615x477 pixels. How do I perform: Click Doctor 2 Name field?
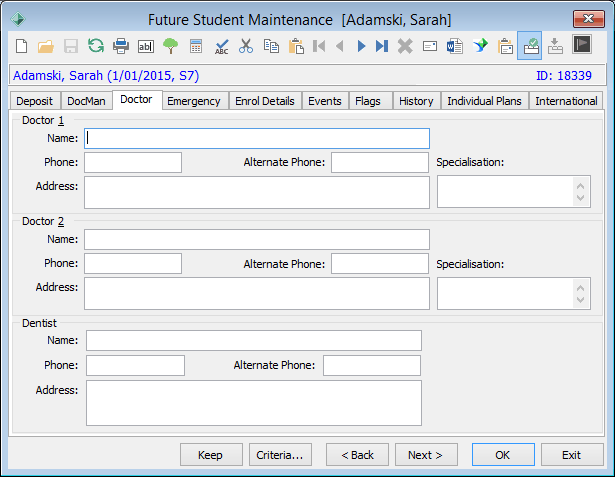tap(257, 239)
